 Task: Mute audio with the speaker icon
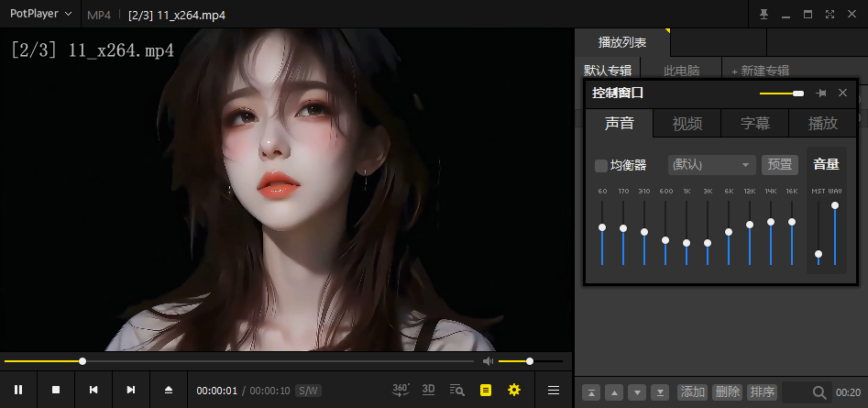488,361
